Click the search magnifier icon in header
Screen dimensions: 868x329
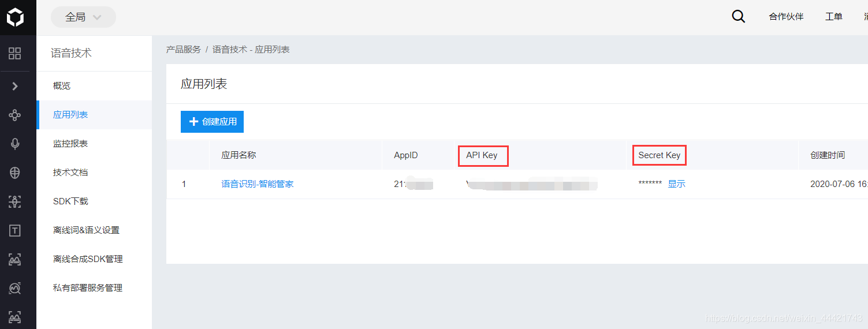[738, 17]
